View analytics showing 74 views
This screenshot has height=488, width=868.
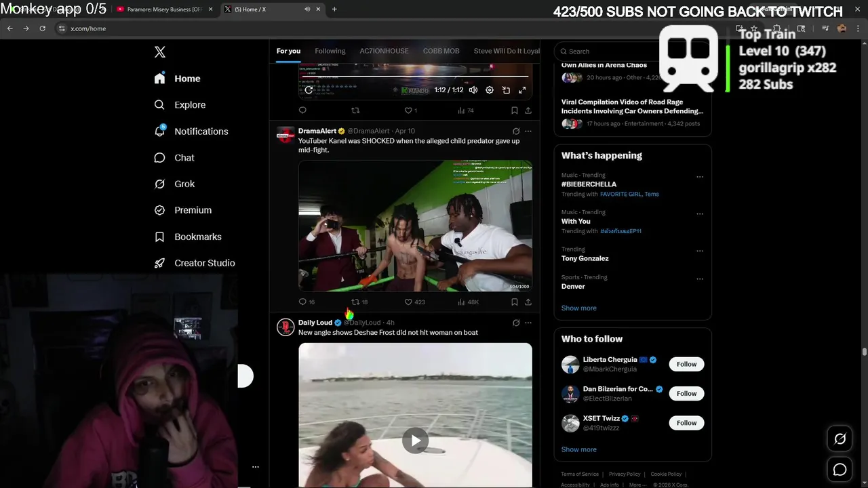tap(465, 110)
